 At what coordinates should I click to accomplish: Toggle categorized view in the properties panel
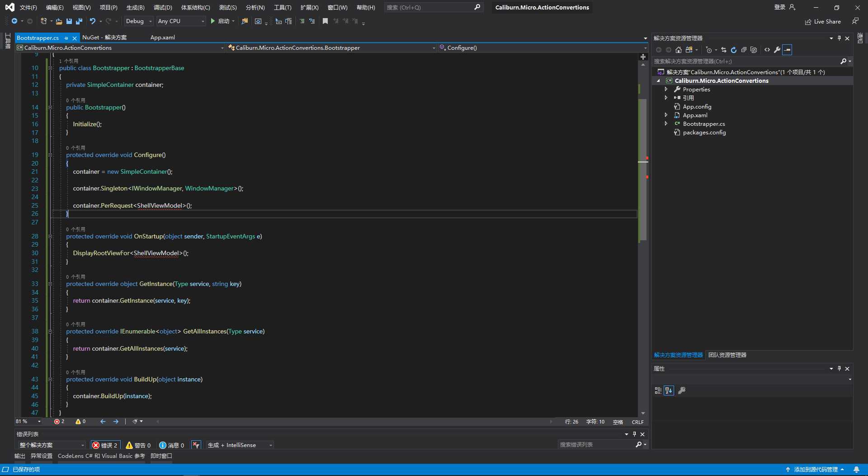[x=658, y=390]
